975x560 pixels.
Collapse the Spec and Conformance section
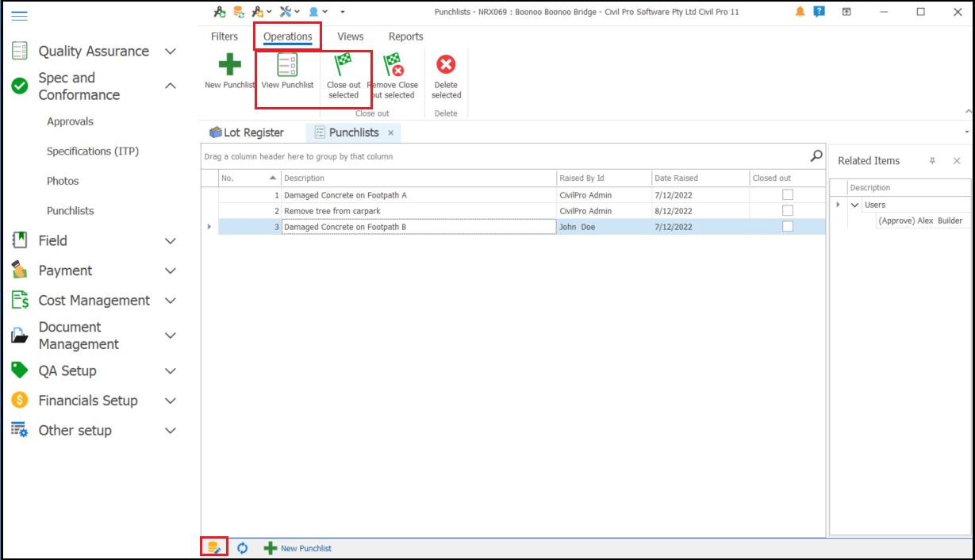click(x=170, y=86)
